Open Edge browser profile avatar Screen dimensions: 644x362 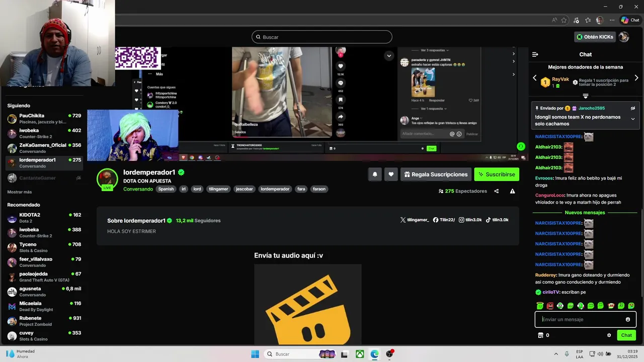[600, 20]
